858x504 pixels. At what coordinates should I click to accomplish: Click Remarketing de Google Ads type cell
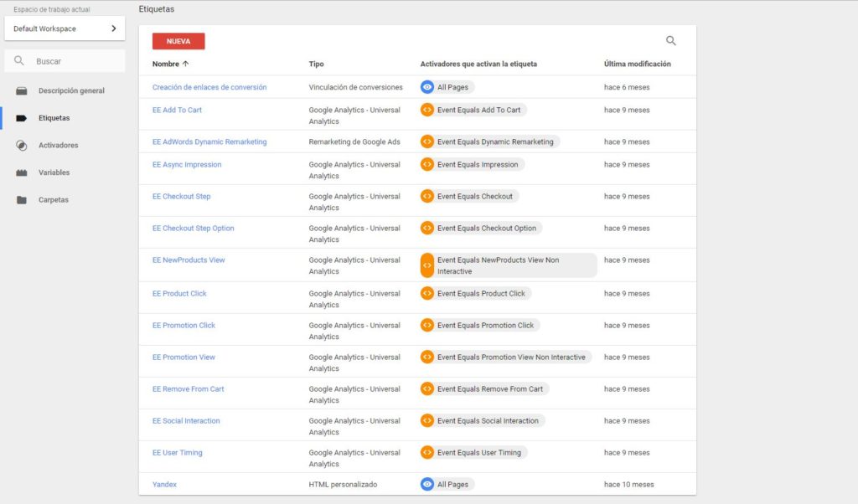click(354, 141)
